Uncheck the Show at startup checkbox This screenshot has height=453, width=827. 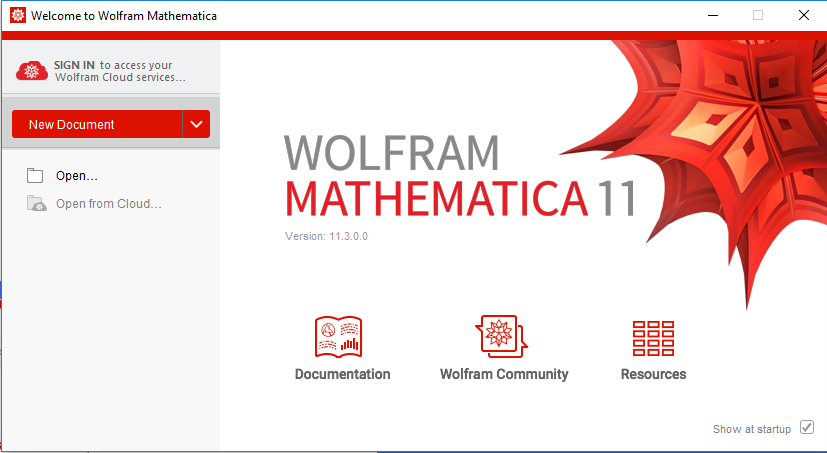[807, 428]
